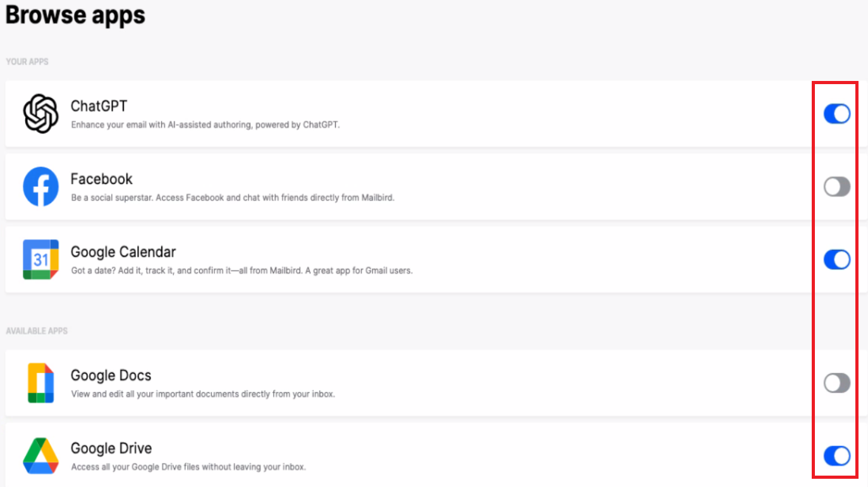The height and width of the screenshot is (487, 868).
Task: Enable the Facebook app toggle
Action: [836, 187]
